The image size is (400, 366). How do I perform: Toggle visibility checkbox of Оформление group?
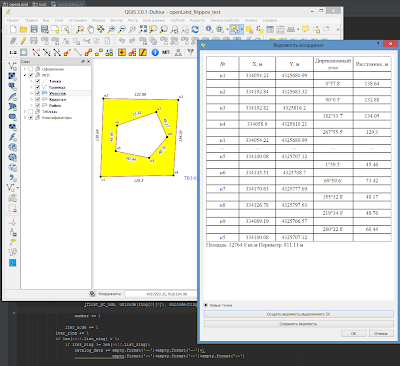(x=31, y=69)
